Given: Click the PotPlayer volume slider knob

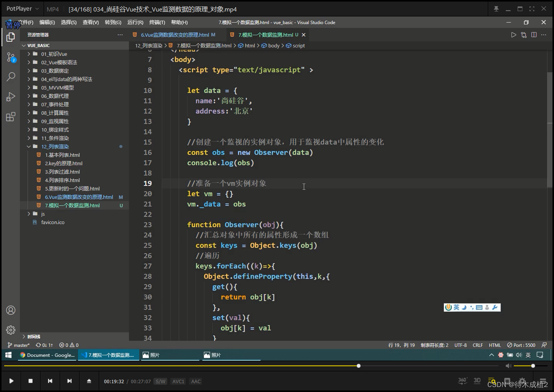Looking at the screenshot, I should pos(533,366).
